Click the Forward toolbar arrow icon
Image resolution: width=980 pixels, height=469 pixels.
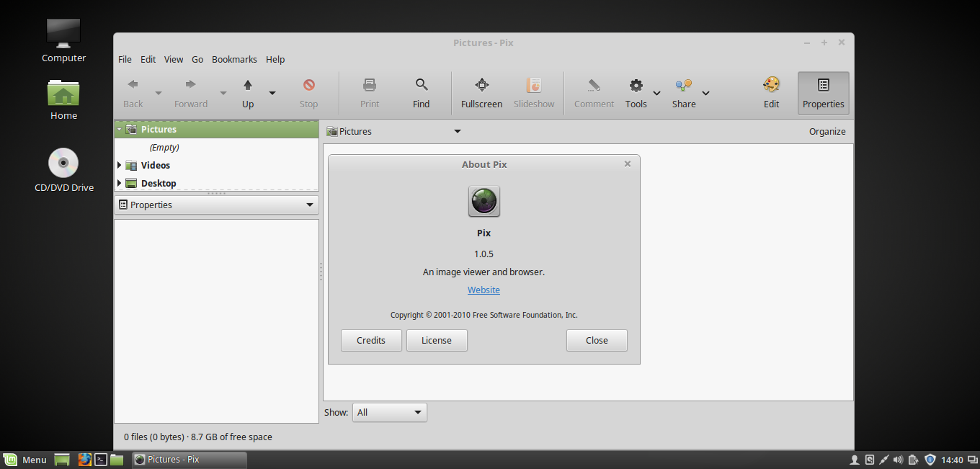pyautogui.click(x=191, y=85)
